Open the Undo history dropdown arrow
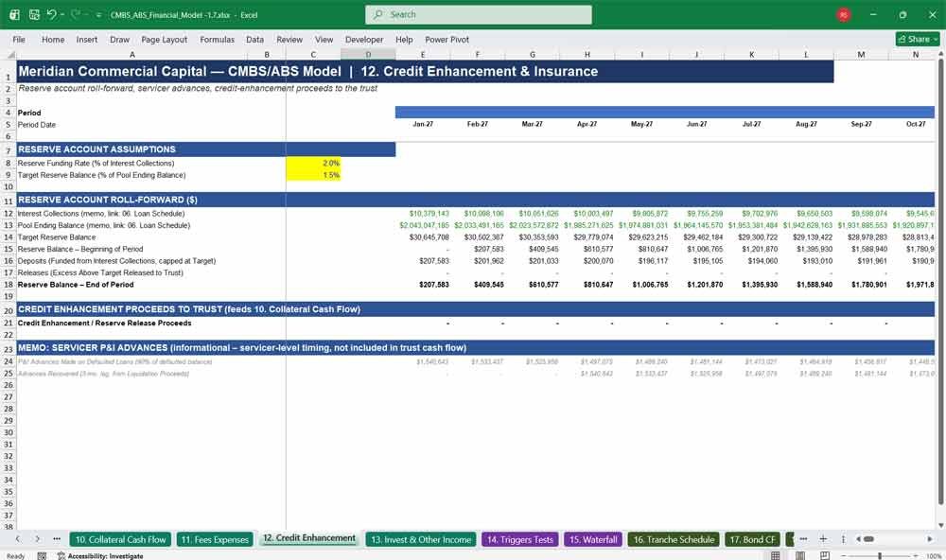 (x=62, y=14)
